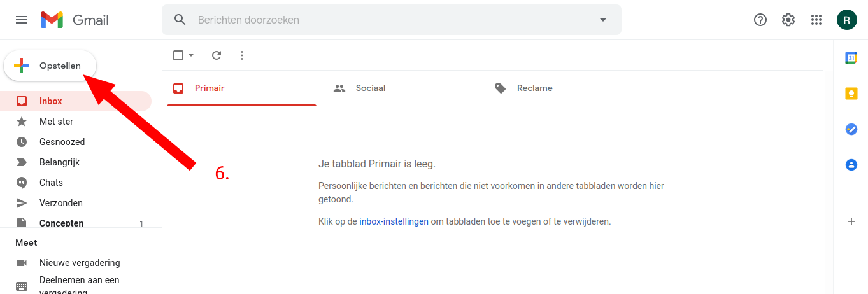This screenshot has width=868, height=294.
Task: Click the Opstellen compose button
Action: point(50,66)
